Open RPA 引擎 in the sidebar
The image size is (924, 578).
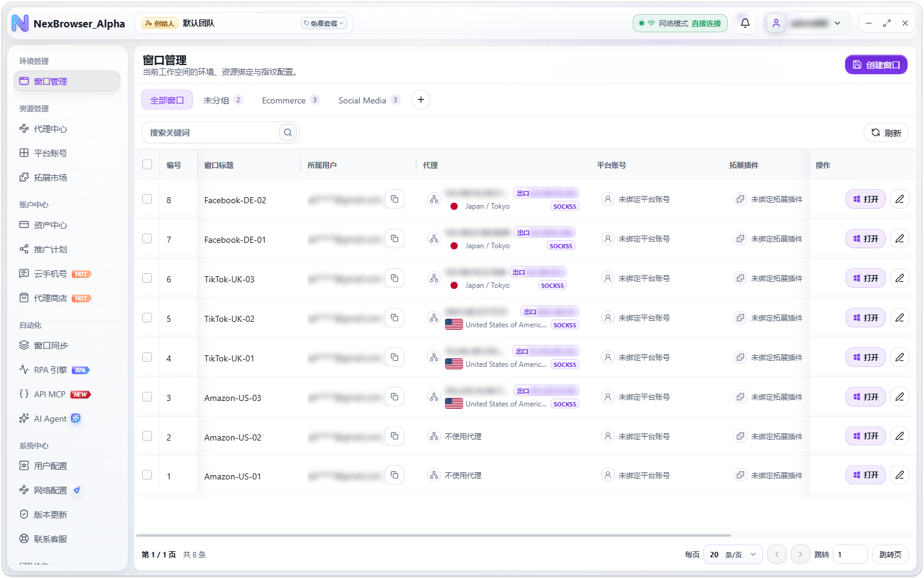click(67, 370)
